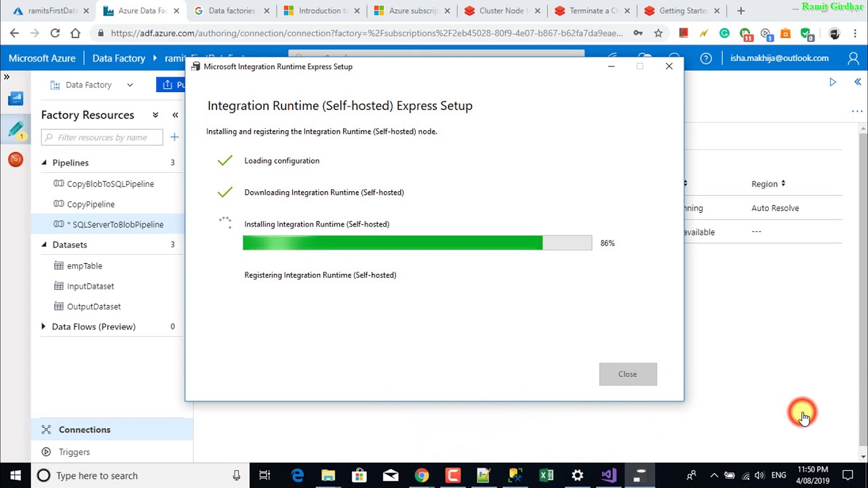Expand the left sidebar with double chevron
The width and height of the screenshot is (868, 488).
pyautogui.click(x=7, y=77)
